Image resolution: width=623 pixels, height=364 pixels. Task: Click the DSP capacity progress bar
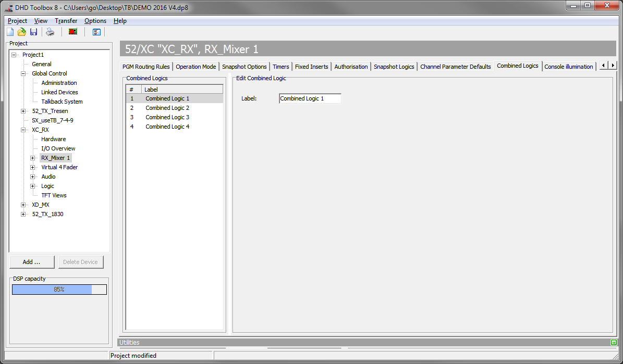pyautogui.click(x=59, y=289)
